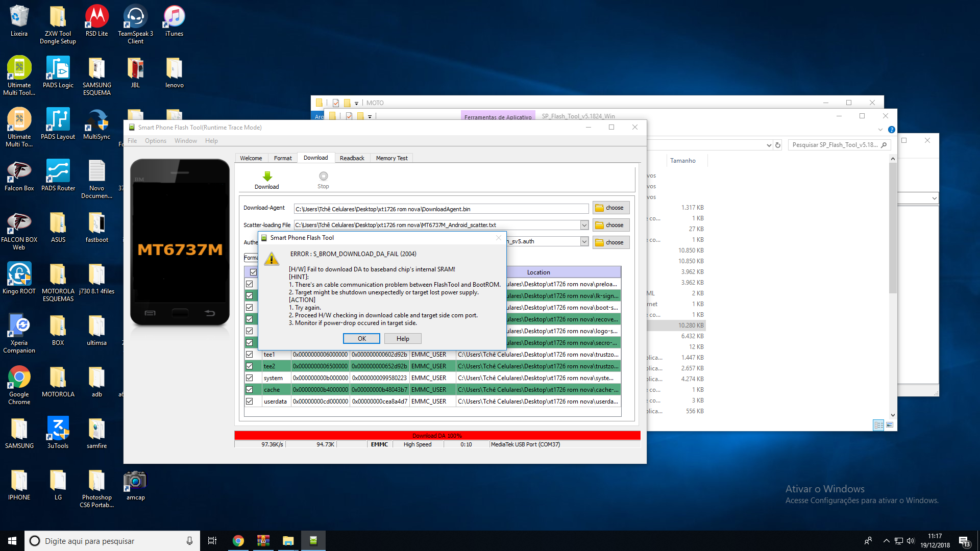Open the Options menu
Screen dimensions: 980x551
[156, 141]
